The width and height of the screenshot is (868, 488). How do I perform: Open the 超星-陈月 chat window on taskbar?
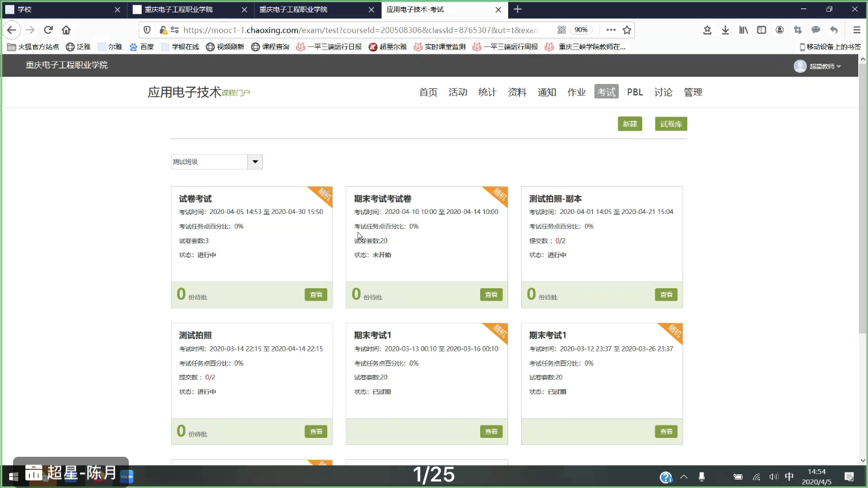coord(70,474)
